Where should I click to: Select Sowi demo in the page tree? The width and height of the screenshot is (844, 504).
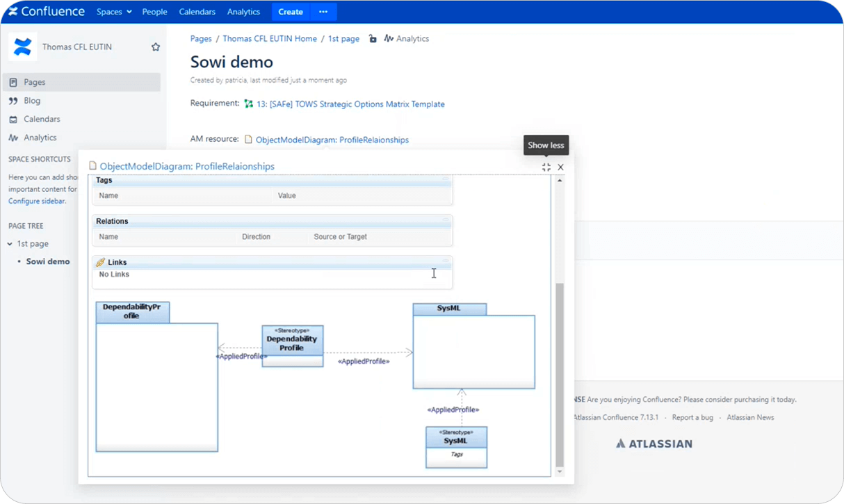point(48,261)
